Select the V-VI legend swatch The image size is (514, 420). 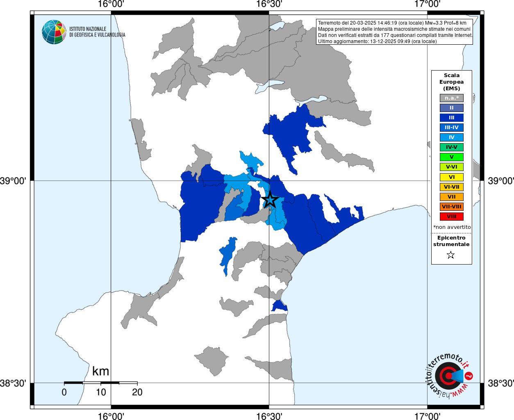pos(452,167)
